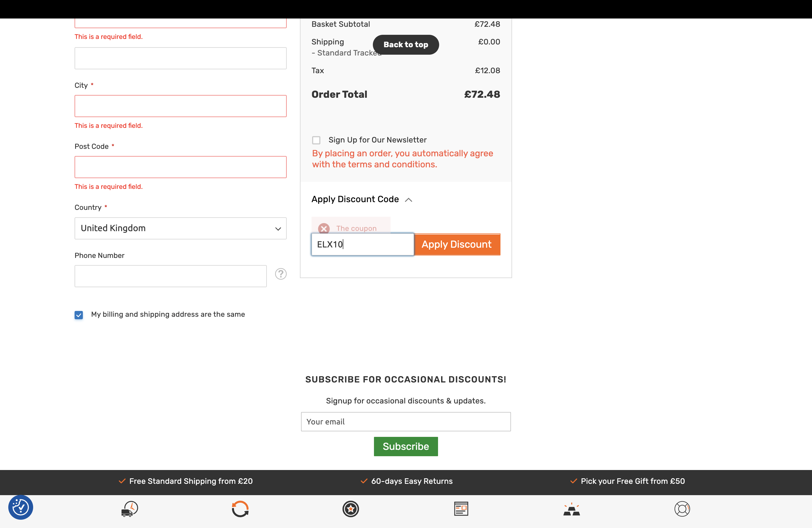Click into the City input field
Screen dimensions: 812x528
point(180,106)
